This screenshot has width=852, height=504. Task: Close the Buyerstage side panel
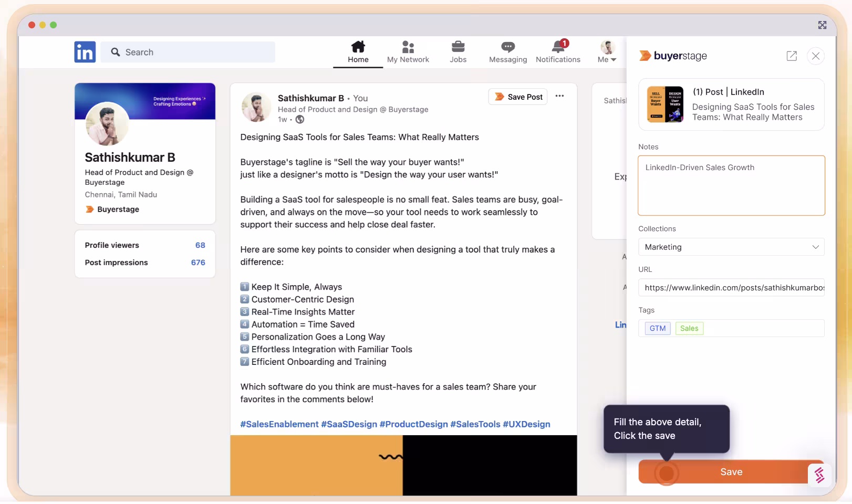(815, 56)
